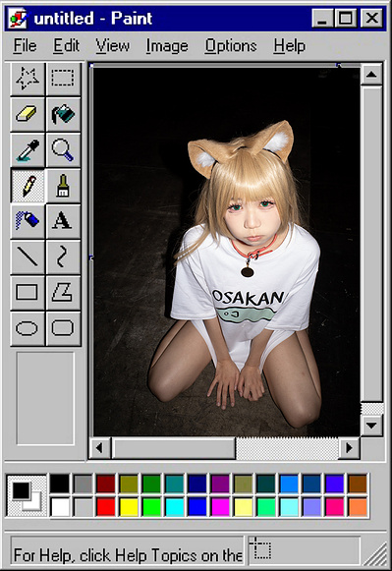Choose the Polygon tool
Screen dimensions: 392x571
point(63,293)
